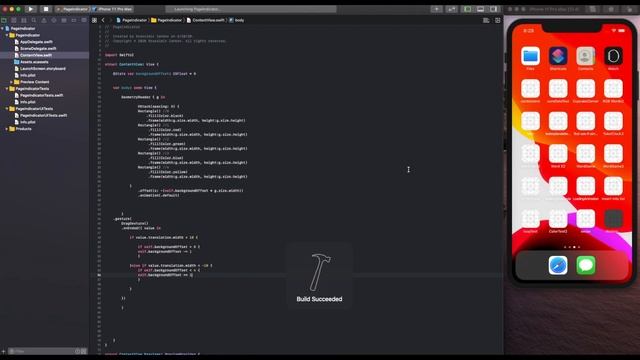
Task: Click the code review arrows button
Action: click(x=451, y=9)
